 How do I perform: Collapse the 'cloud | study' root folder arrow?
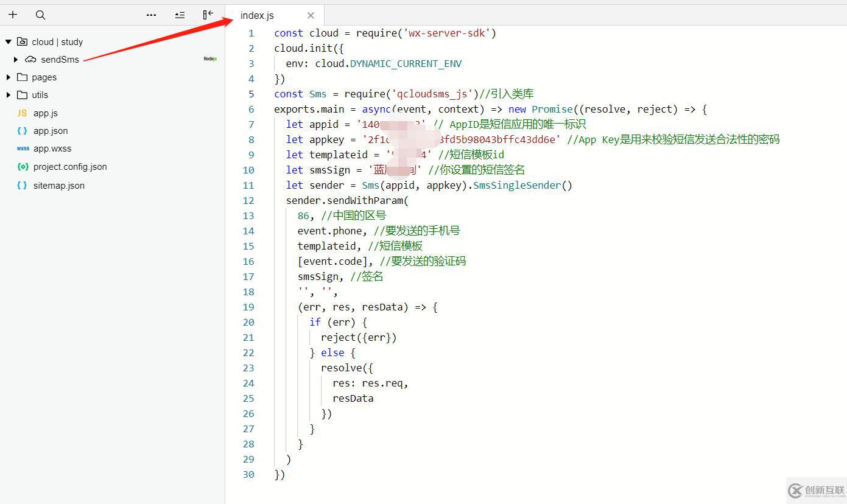tap(9, 41)
